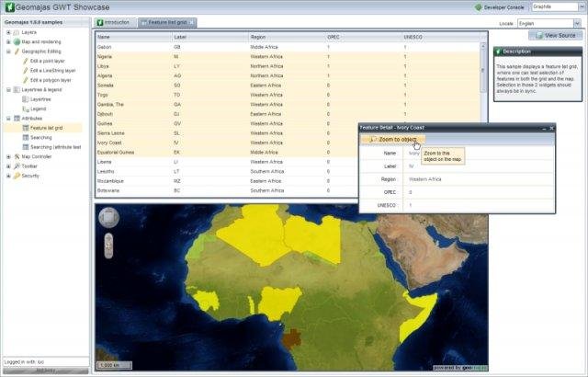The height and width of the screenshot is (377, 588).
Task: Open the Legend sample item
Action: pos(38,109)
